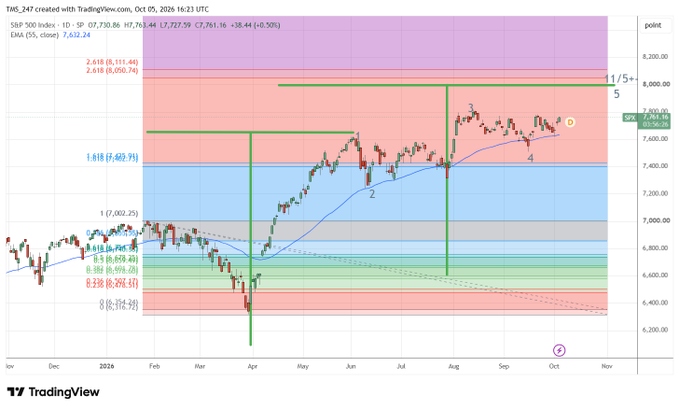Click the close price C7,761.16

pos(210,25)
